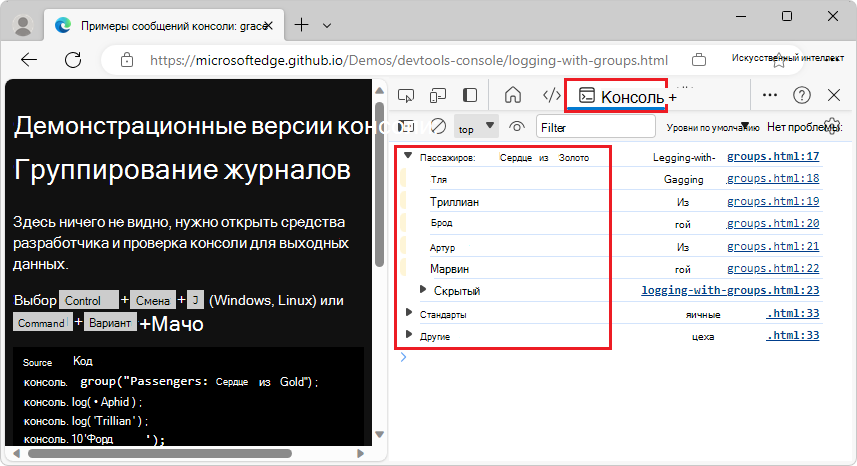Open source link groups.html:19

point(773,201)
